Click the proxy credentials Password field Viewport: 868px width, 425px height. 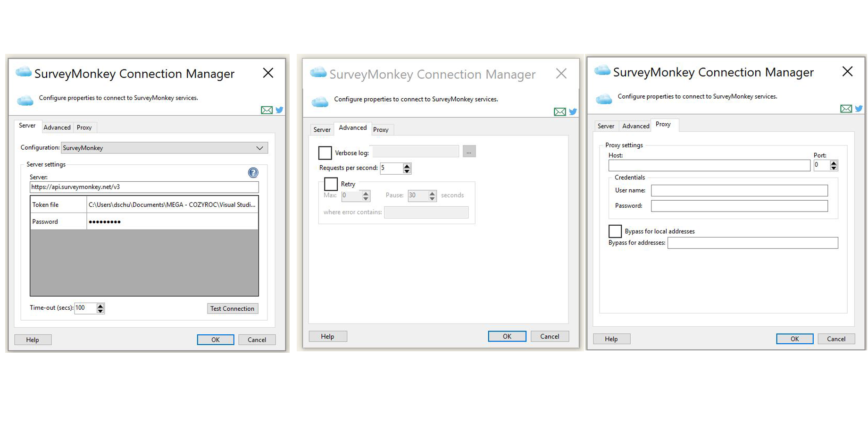[739, 206]
